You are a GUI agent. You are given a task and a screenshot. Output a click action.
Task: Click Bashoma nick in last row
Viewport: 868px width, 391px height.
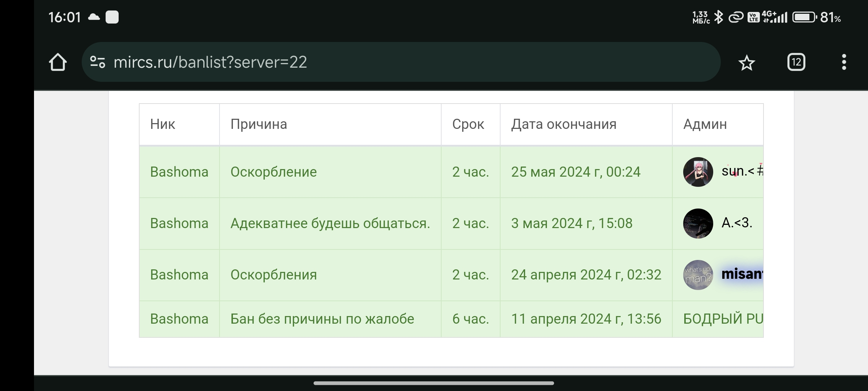179,319
